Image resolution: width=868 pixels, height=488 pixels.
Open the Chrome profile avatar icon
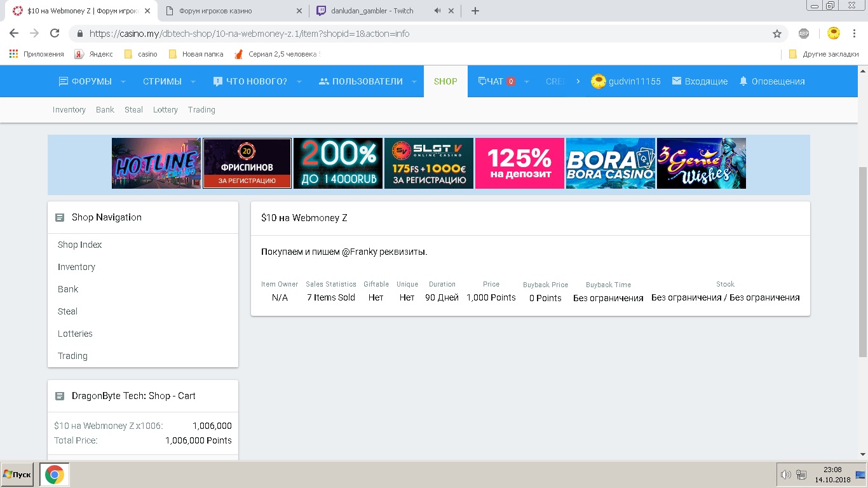834,33
